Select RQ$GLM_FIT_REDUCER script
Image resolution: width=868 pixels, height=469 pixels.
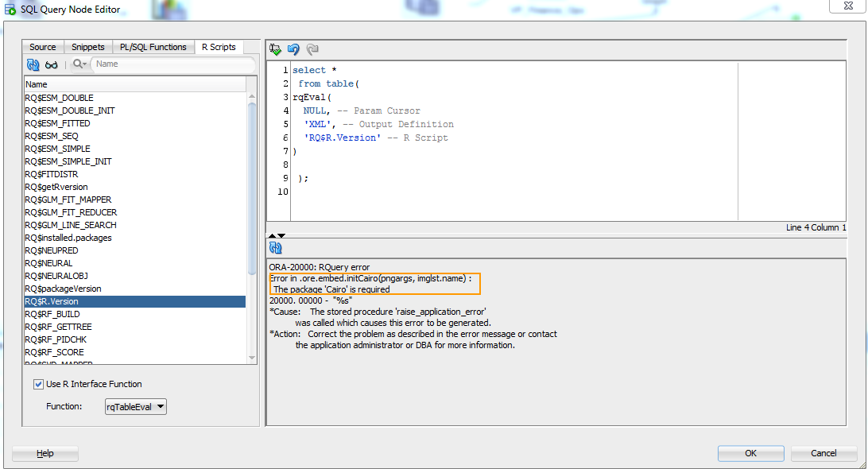point(135,212)
